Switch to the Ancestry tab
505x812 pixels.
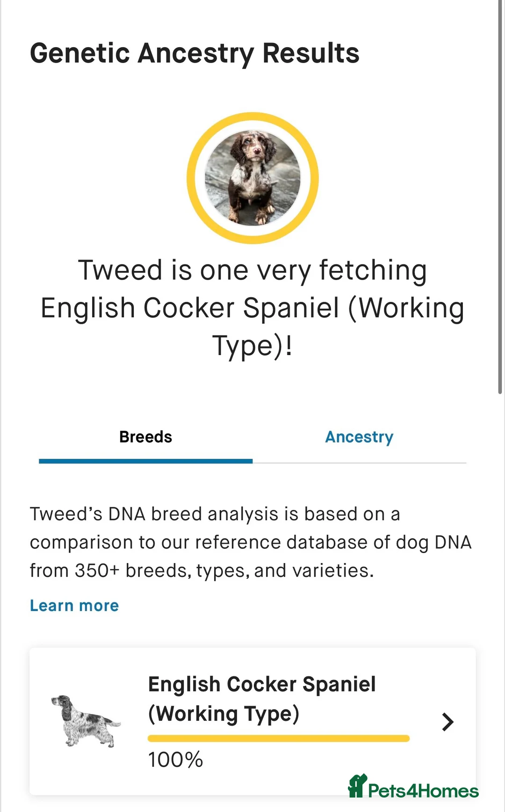359,437
